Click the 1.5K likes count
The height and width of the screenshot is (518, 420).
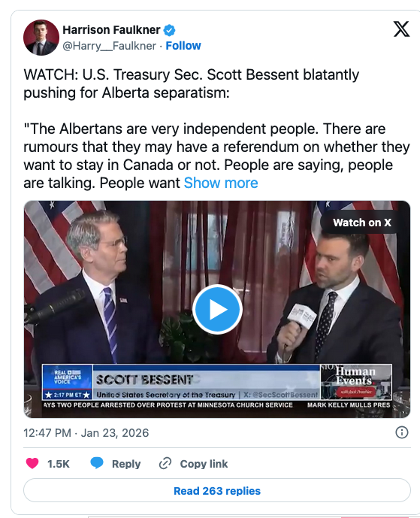click(x=59, y=464)
